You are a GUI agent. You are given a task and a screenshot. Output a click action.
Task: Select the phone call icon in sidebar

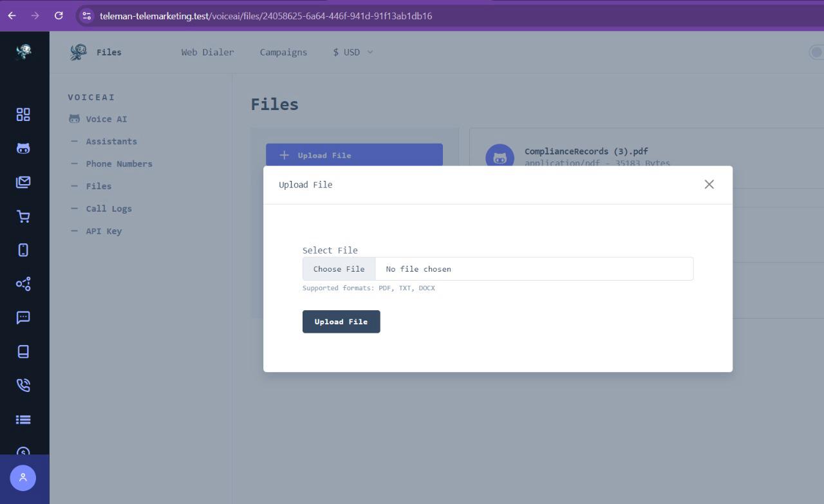[23, 385]
